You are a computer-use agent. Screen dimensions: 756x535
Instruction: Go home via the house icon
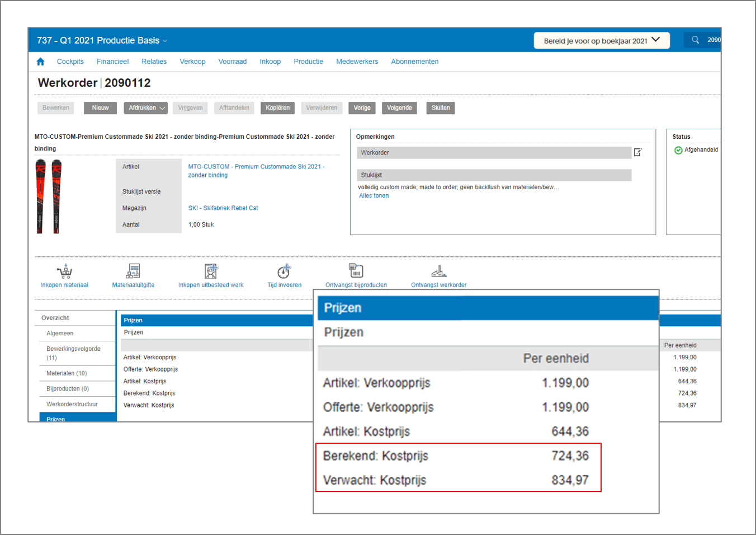(40, 61)
